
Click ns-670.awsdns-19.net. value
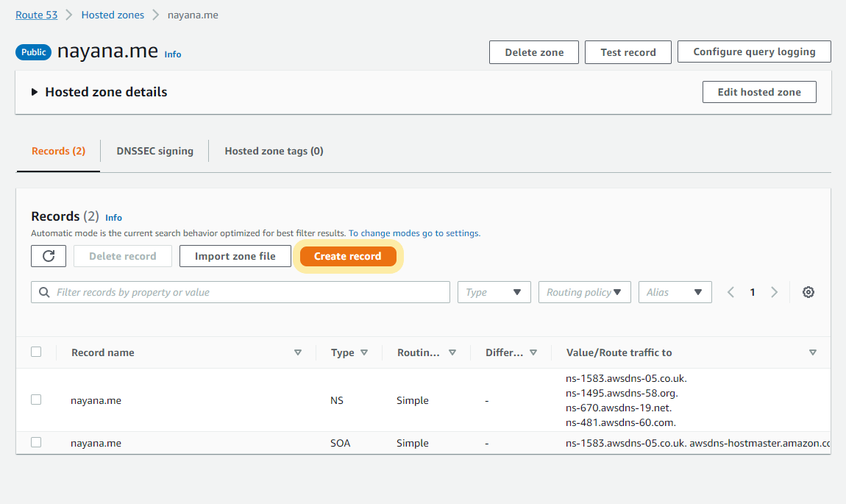[618, 408]
